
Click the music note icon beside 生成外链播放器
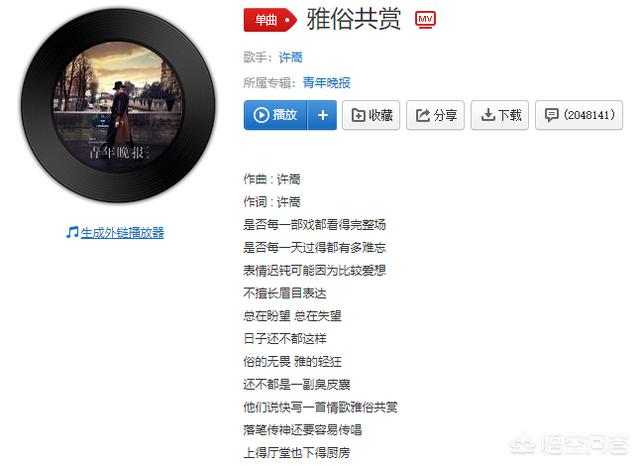pyautogui.click(x=72, y=233)
